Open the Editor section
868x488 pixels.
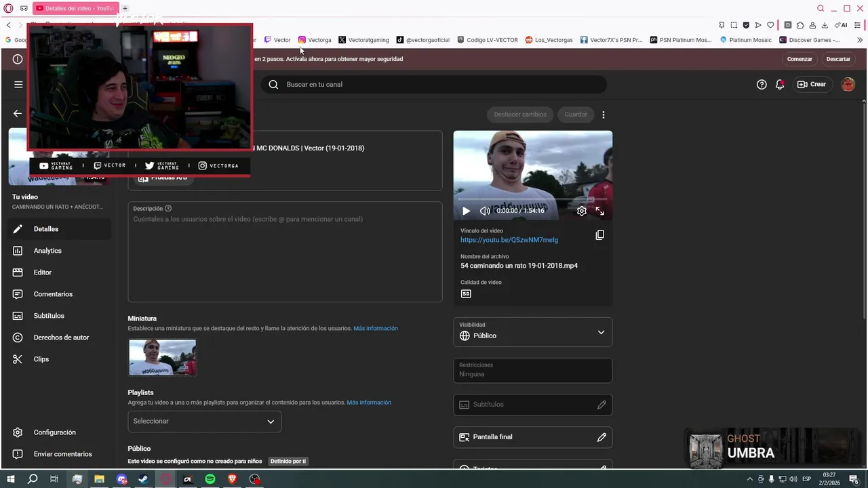tap(60, 272)
